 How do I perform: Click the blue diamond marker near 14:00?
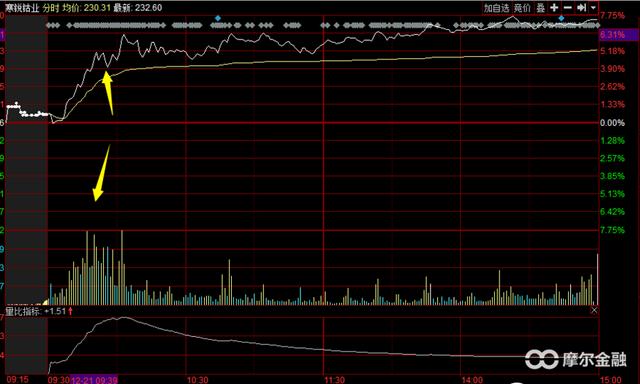click(562, 18)
